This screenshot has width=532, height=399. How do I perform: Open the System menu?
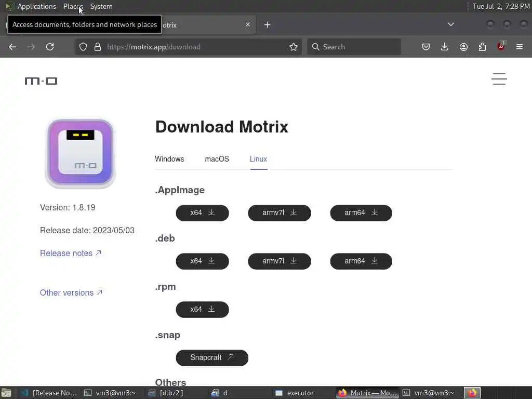(x=101, y=6)
